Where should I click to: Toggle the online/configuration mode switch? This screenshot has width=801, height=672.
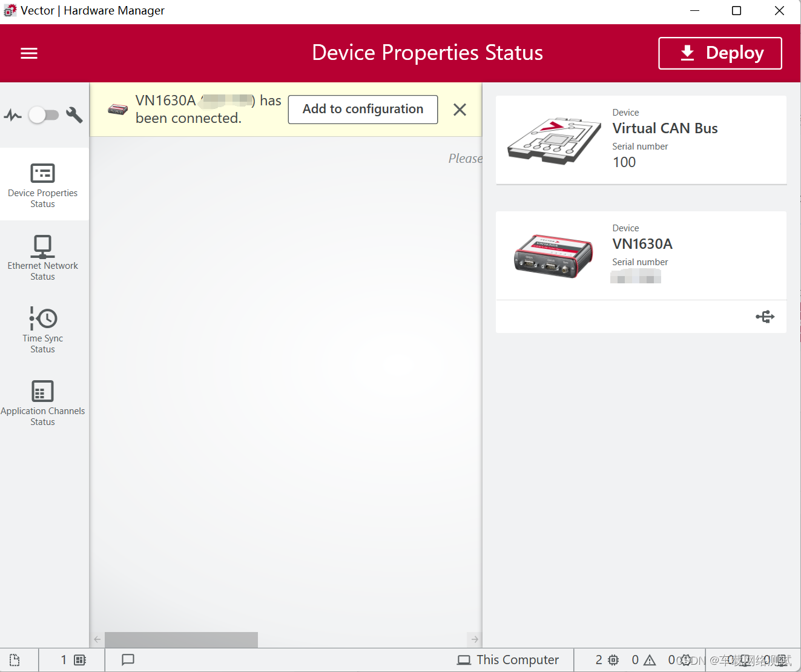coord(44,114)
